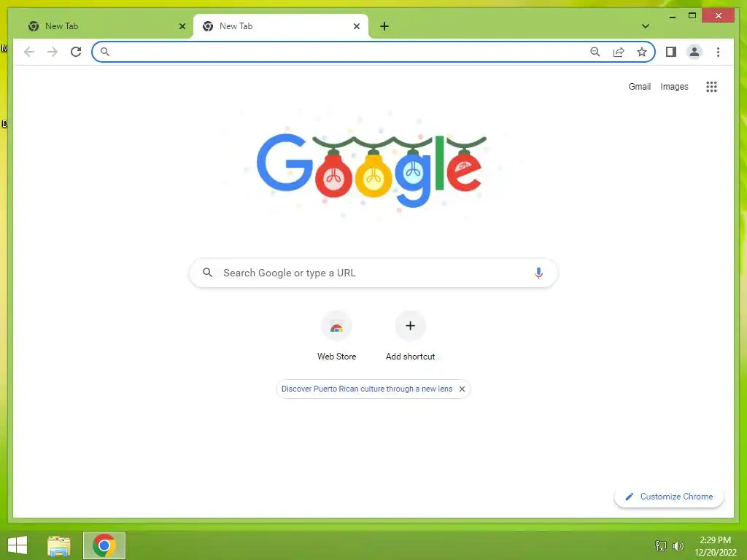Open File Explorer from taskbar
The width and height of the screenshot is (747, 560).
tap(59, 545)
